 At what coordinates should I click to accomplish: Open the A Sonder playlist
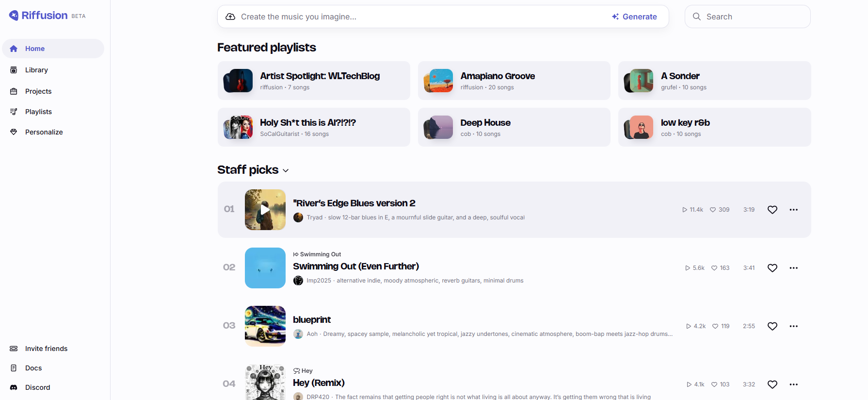[x=715, y=81]
